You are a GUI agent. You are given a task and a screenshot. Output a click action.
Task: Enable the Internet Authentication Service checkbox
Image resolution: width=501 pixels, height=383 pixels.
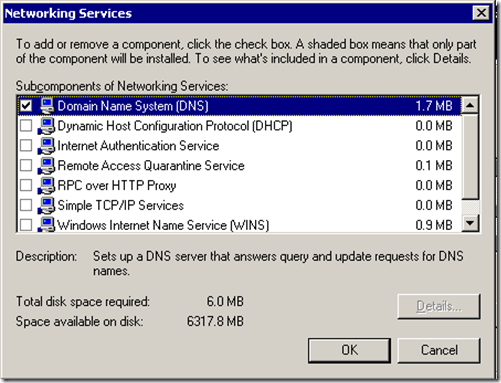[26, 146]
